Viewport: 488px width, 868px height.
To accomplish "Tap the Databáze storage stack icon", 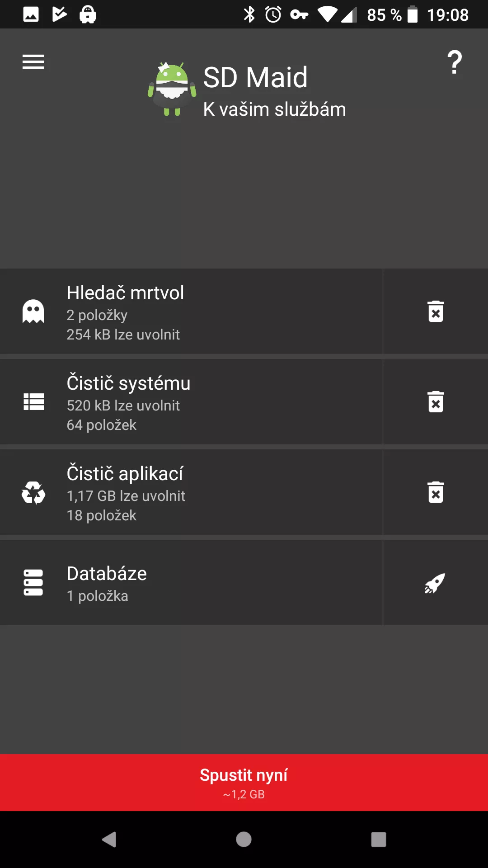I will point(33,583).
